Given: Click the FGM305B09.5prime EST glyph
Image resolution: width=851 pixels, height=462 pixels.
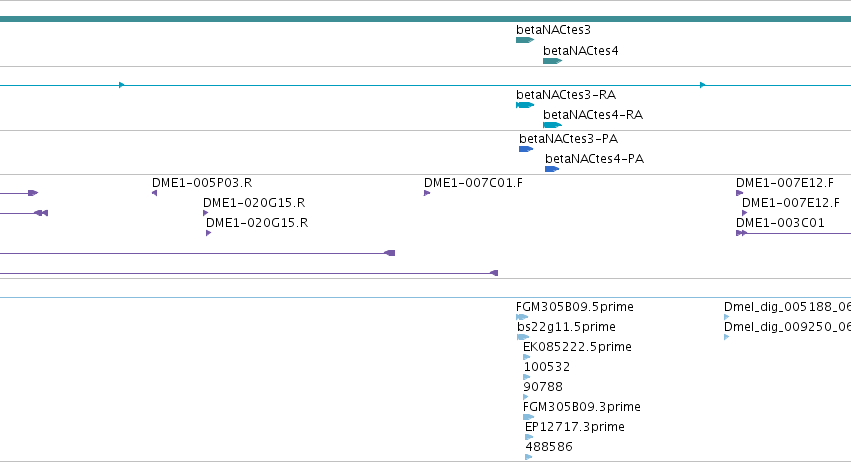Looking at the screenshot, I should (522, 317).
